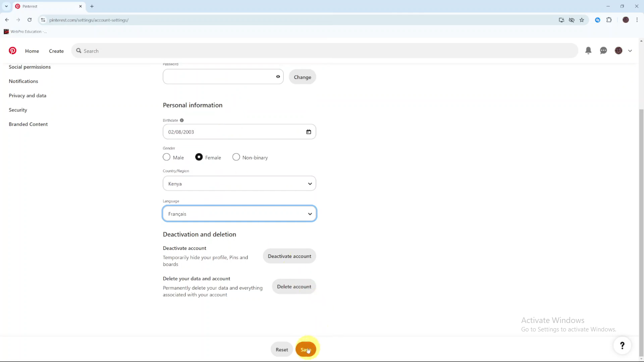Click the Change password button
Viewport: 644px width, 362px height.
[302, 77]
